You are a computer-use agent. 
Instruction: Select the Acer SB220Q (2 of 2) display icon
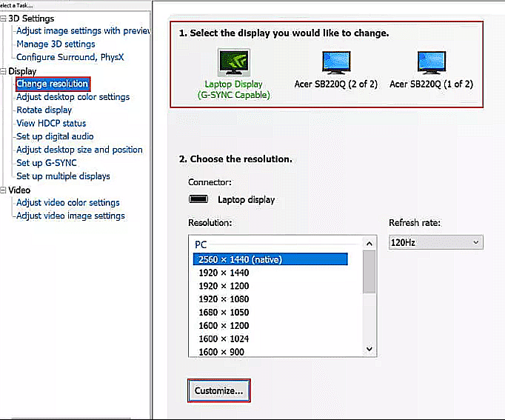[336, 62]
